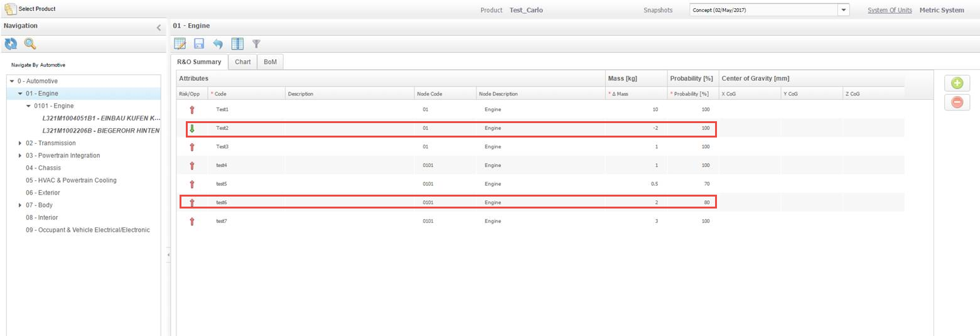Click the Select Product icon
980x336 pixels.
[x=11, y=9]
